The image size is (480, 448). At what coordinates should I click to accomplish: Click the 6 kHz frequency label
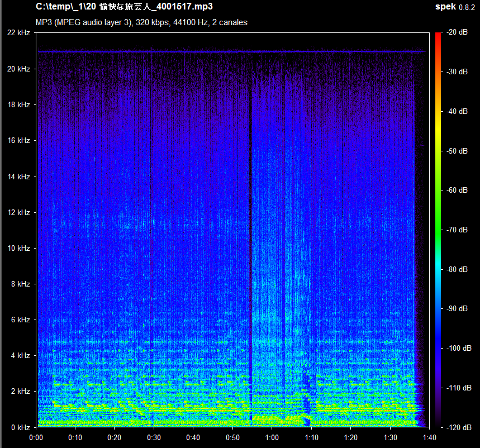tap(21, 320)
